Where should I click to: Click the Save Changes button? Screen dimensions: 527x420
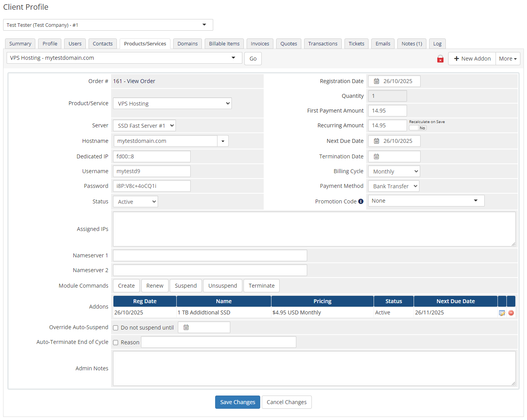pyautogui.click(x=237, y=402)
